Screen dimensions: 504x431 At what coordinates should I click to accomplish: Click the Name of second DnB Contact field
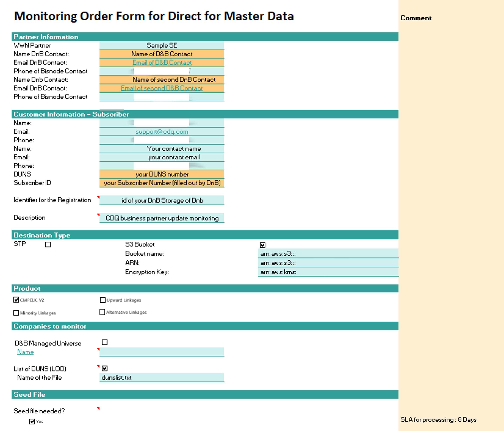click(162, 80)
